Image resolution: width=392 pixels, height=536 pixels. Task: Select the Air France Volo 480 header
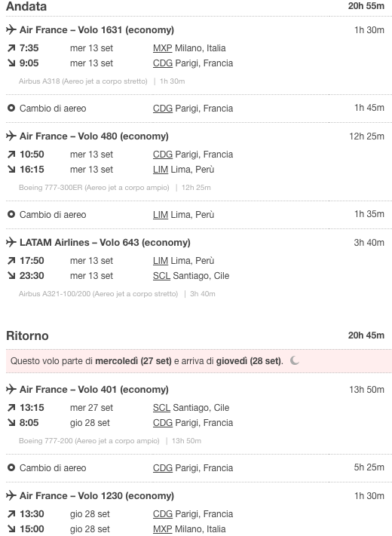coord(94,136)
